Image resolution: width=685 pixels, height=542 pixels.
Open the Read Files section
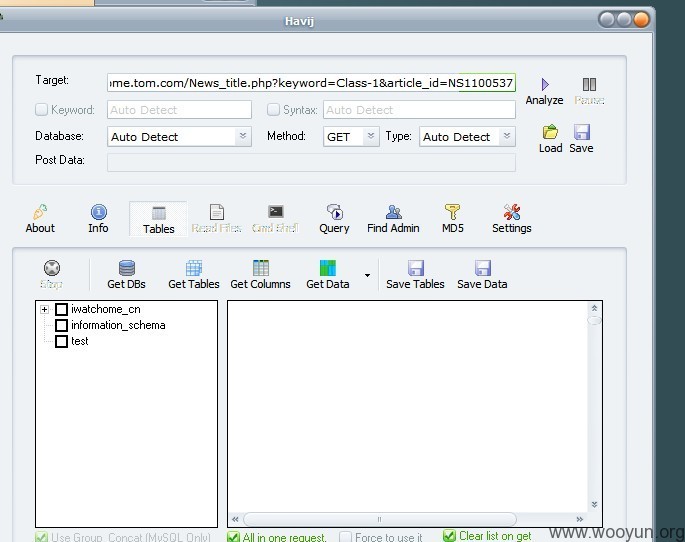pos(217,218)
